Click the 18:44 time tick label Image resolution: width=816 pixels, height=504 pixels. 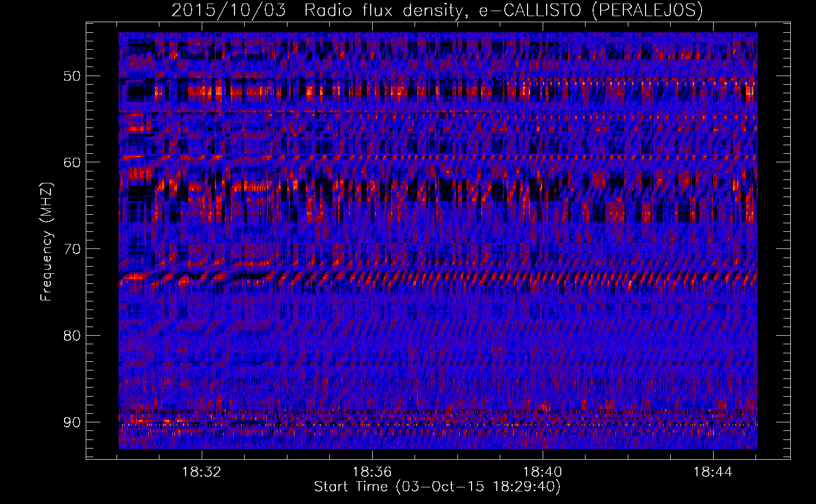[713, 472]
